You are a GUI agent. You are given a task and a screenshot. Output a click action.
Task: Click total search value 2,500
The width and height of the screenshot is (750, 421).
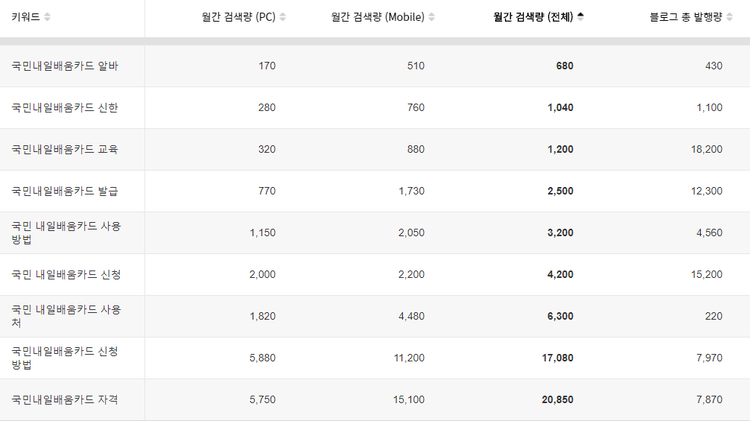click(x=561, y=191)
